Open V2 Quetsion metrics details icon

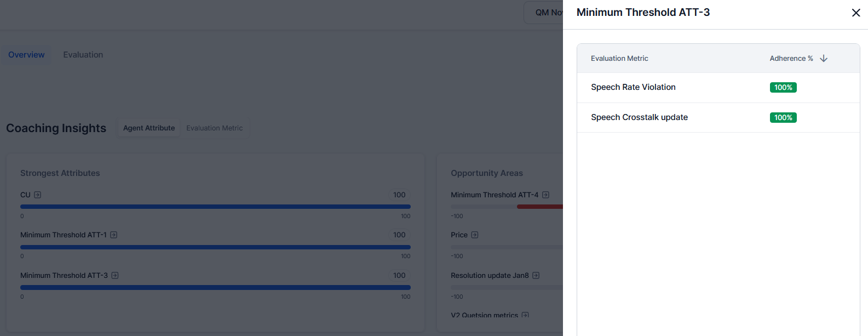525,315
